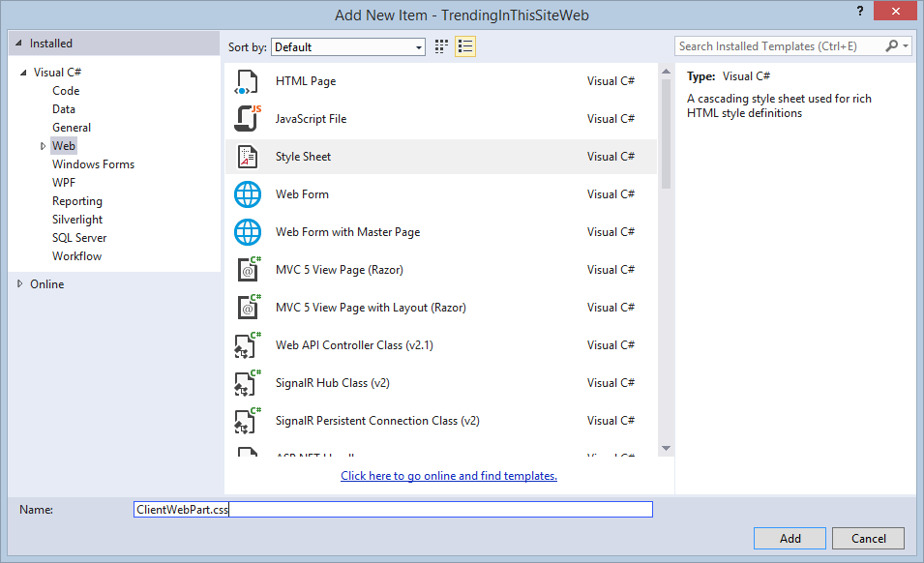This screenshot has width=924, height=563.
Task: Select the WPF category
Action: 64,183
